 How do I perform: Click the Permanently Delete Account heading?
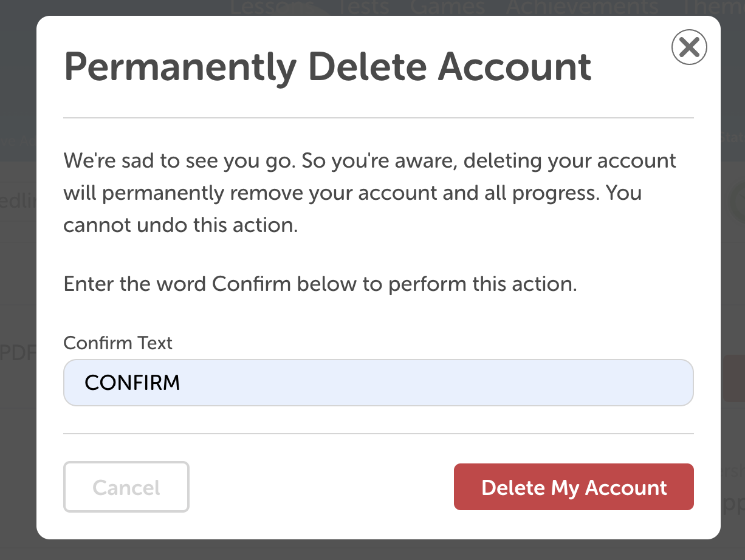pyautogui.click(x=328, y=66)
